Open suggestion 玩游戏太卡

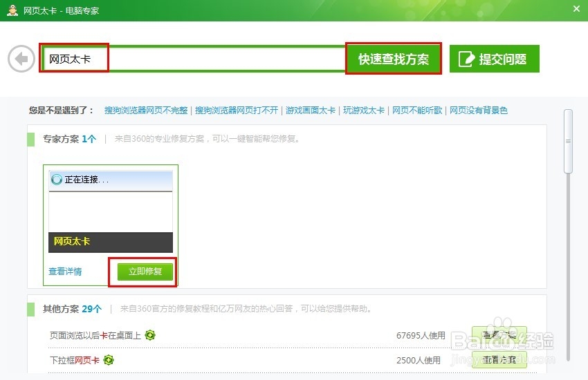pos(364,110)
